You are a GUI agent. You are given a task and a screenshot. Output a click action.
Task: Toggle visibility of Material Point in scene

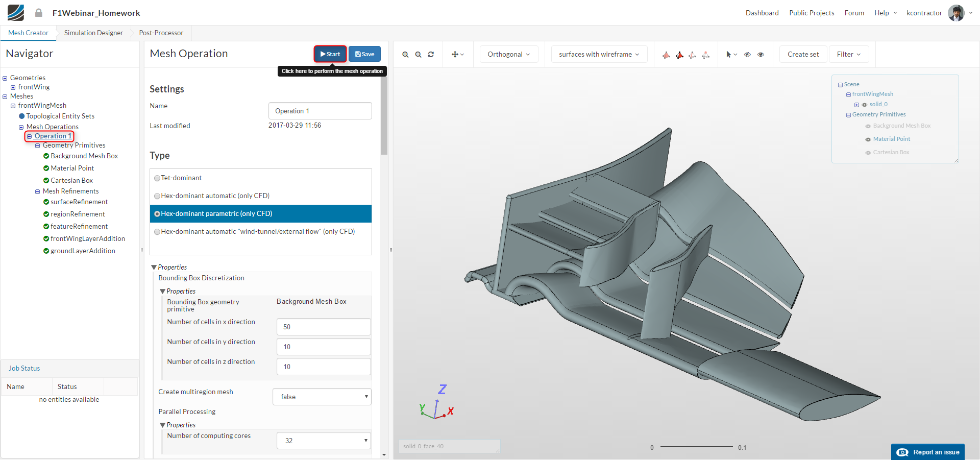868,139
